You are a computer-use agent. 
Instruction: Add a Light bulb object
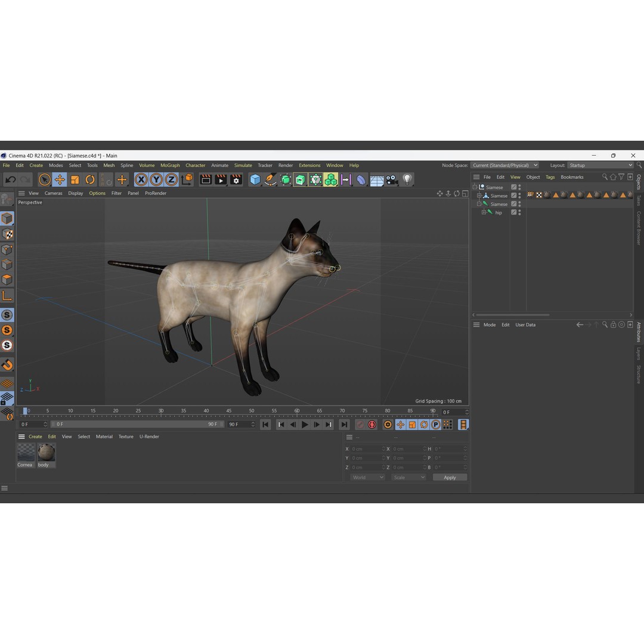[x=407, y=179]
